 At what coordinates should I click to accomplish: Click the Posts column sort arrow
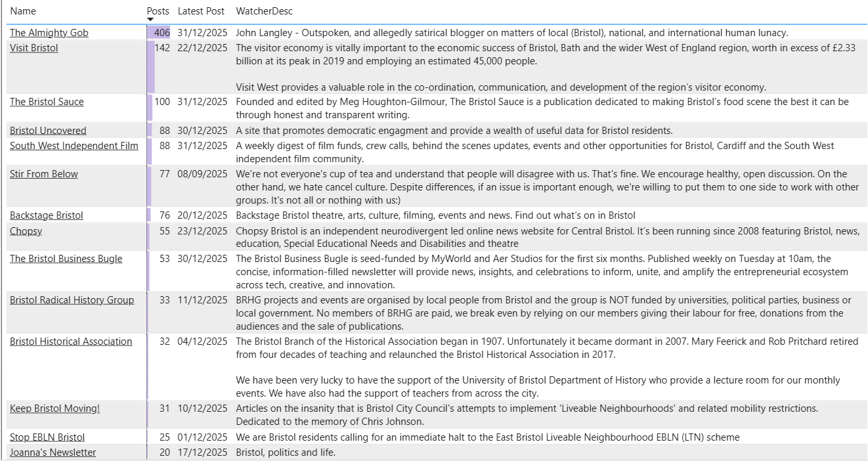(150, 20)
